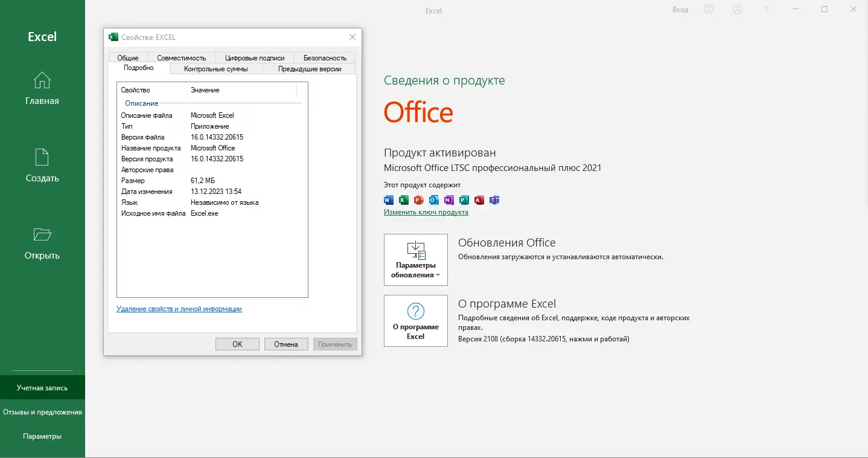The image size is (868, 458).
Task: Send a smile via the happy face icon
Action: [x=709, y=10]
